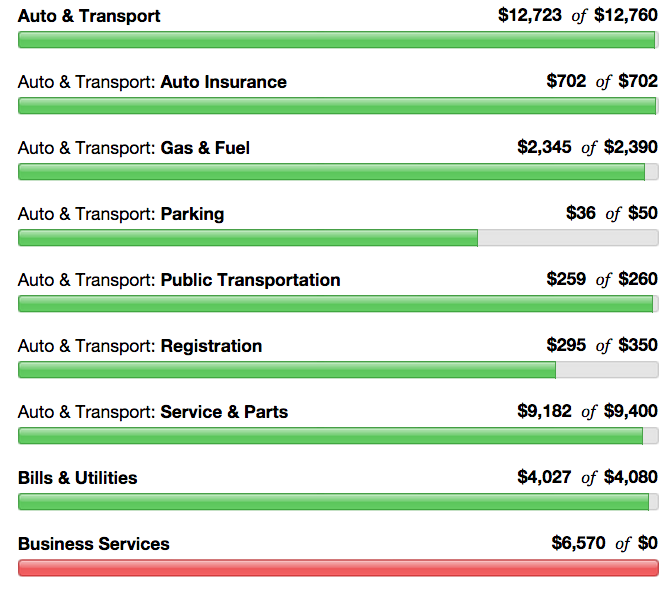Image resolution: width=671 pixels, height=595 pixels.
Task: Open the Registration category label
Action: [x=211, y=346]
